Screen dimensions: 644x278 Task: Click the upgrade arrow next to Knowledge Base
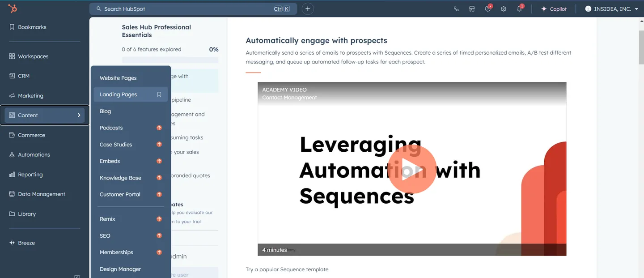tap(159, 178)
